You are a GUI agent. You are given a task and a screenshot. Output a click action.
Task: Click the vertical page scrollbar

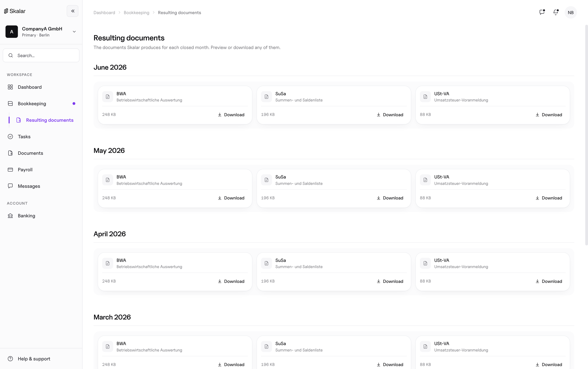(586, 135)
